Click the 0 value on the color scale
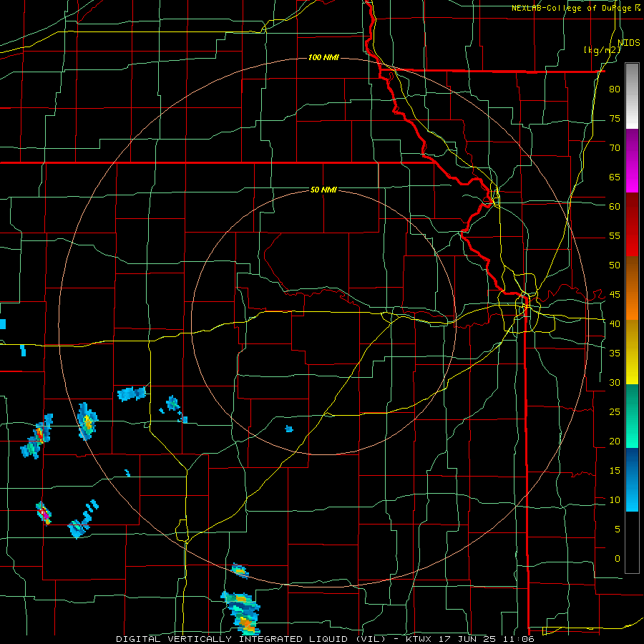 (617, 559)
